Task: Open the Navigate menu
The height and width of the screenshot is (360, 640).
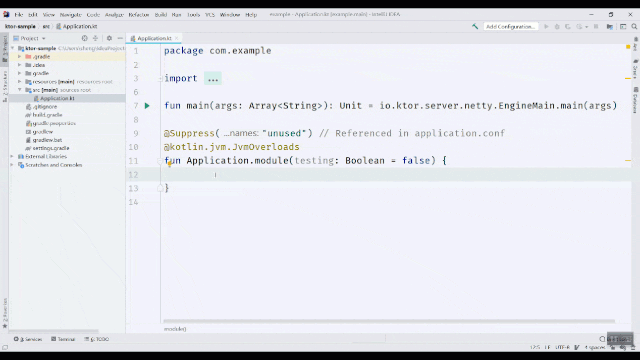Action: (x=71, y=15)
